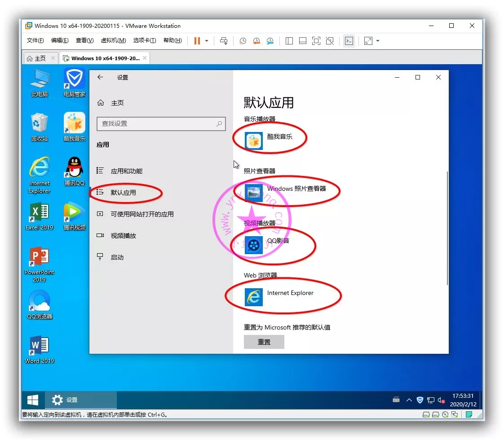504x440 pixels.
Task: Expand hidden system tray icons chevron
Action: click(409, 400)
